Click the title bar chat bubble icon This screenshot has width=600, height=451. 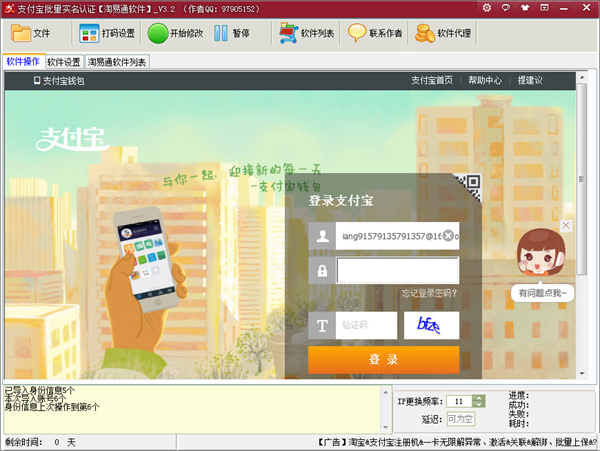coord(506,7)
